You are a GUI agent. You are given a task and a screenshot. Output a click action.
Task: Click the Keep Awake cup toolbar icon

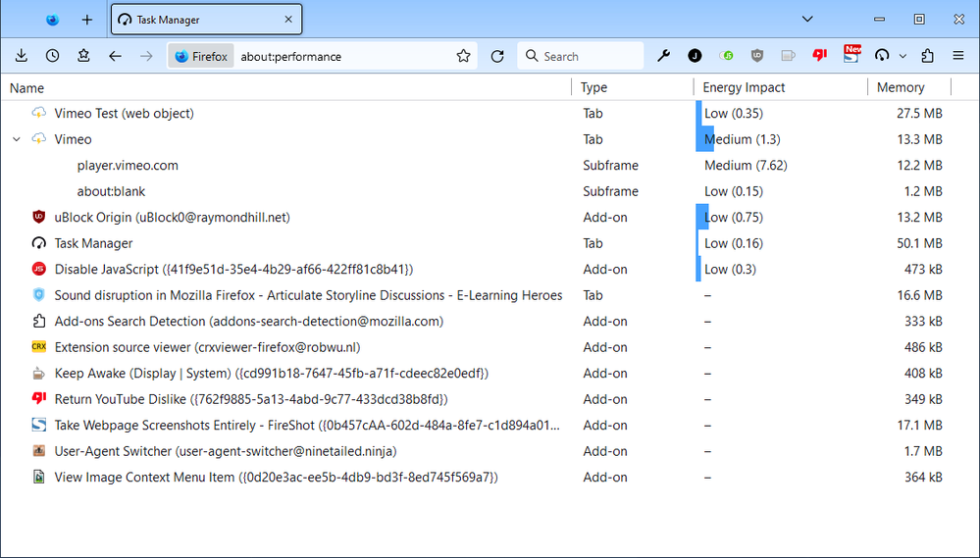pyautogui.click(x=788, y=56)
